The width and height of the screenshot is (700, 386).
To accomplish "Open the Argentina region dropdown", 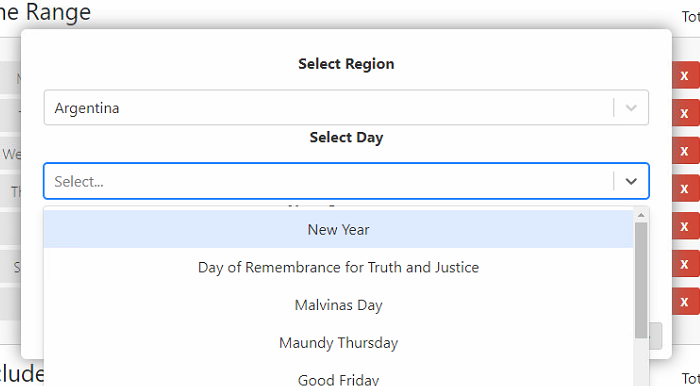I will (x=346, y=108).
